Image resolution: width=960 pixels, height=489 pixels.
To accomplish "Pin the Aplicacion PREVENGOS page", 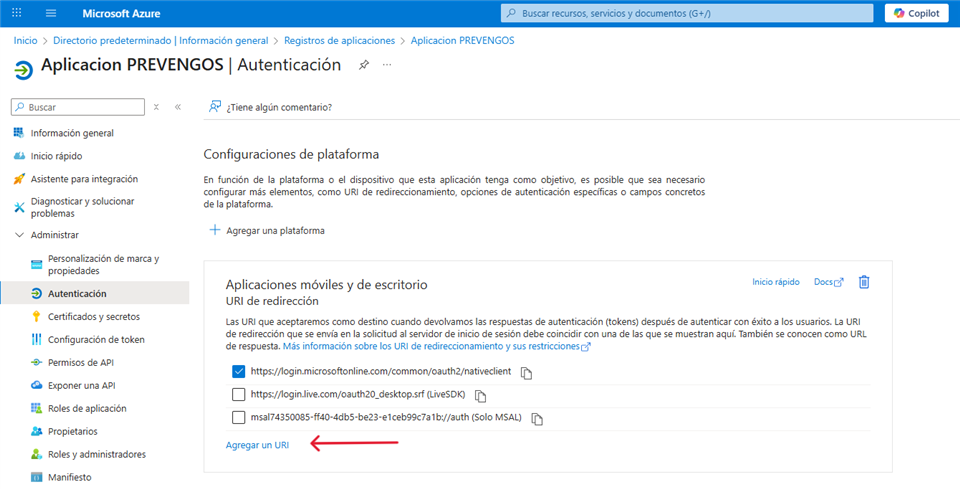I will (x=364, y=65).
